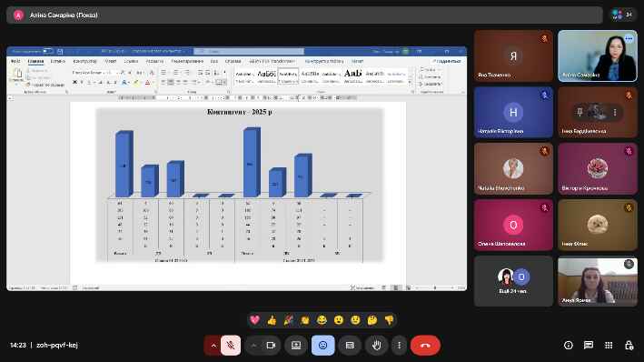This screenshot has width=644, height=362.
Task: Open the Insert tab in Word
Action: point(58,61)
